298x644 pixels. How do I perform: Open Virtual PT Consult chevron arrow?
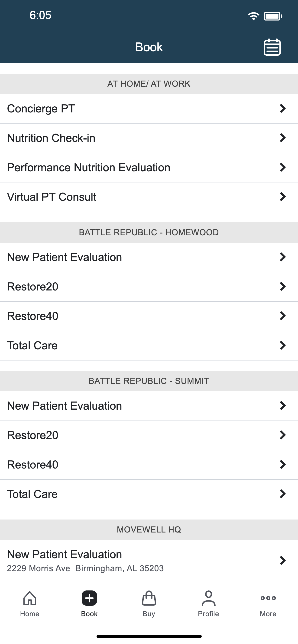coord(283,197)
